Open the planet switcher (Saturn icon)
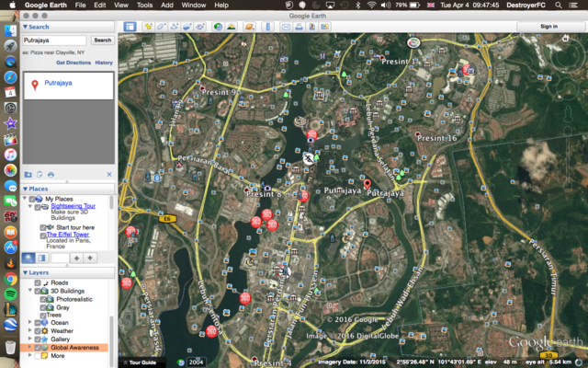 [x=249, y=27]
